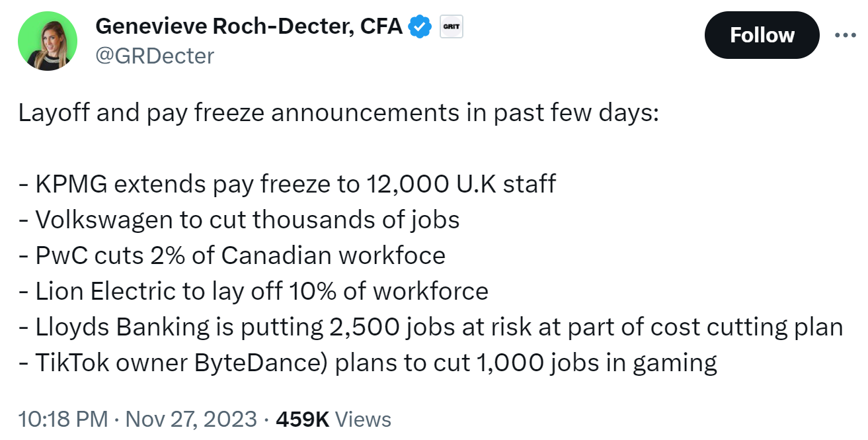
Task: Click the word KPMG in the tweet
Action: click(71, 183)
